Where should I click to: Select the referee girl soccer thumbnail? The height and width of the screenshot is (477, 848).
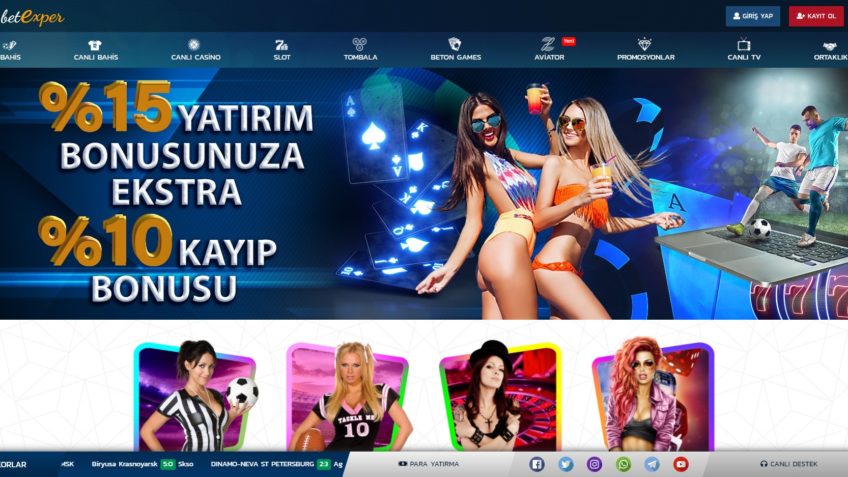[x=195, y=397]
